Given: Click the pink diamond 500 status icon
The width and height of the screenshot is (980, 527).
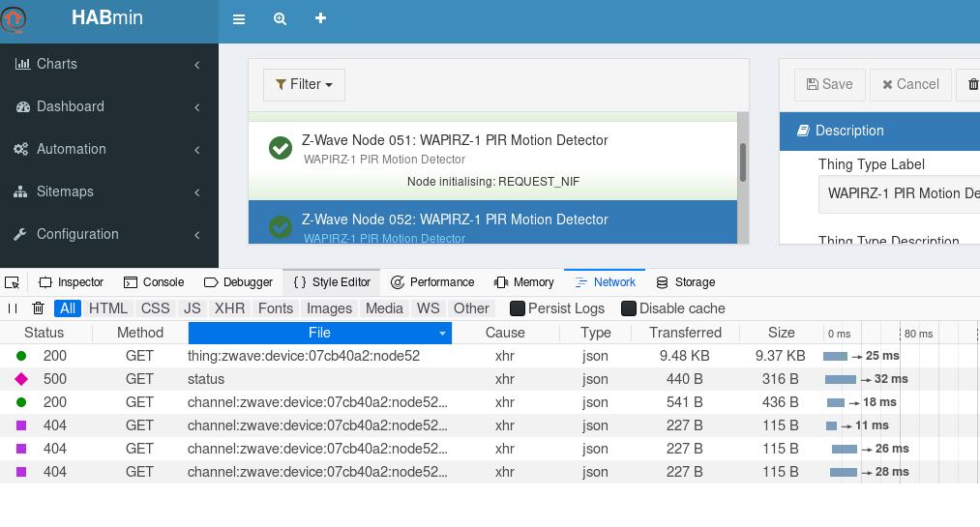Looking at the screenshot, I should 21,379.
